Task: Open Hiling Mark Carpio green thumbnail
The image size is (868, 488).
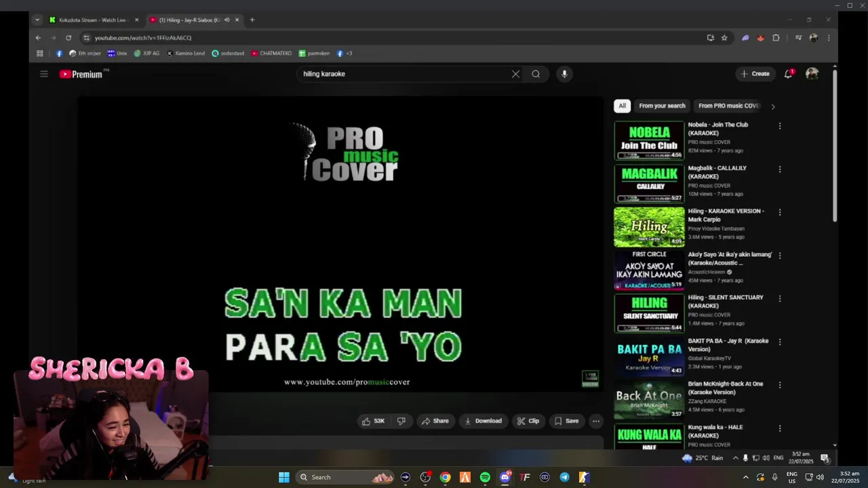Action: pos(649,227)
